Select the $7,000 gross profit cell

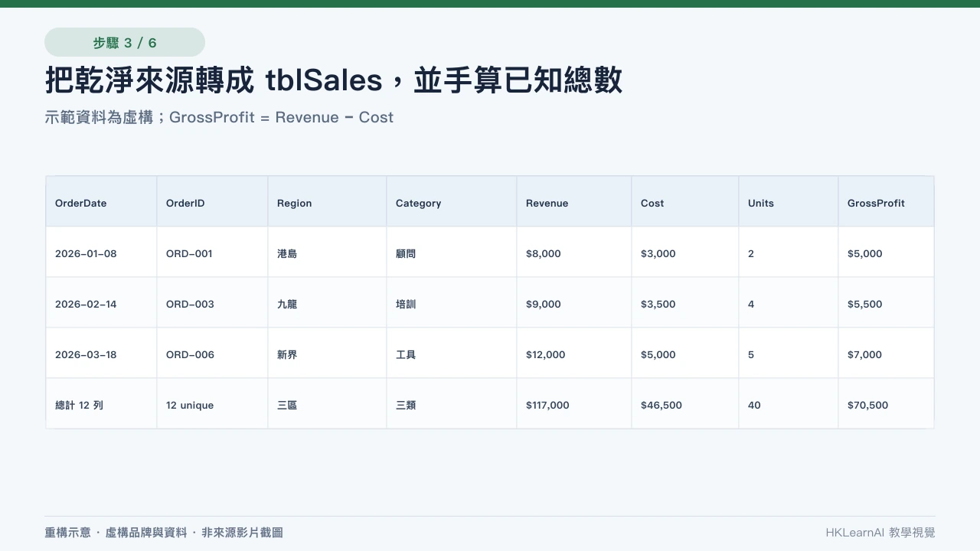click(x=886, y=353)
